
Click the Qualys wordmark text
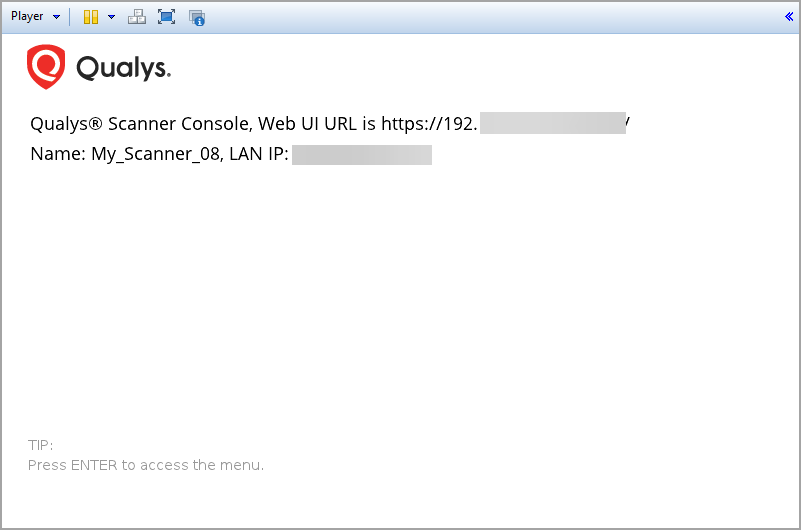coord(123,68)
